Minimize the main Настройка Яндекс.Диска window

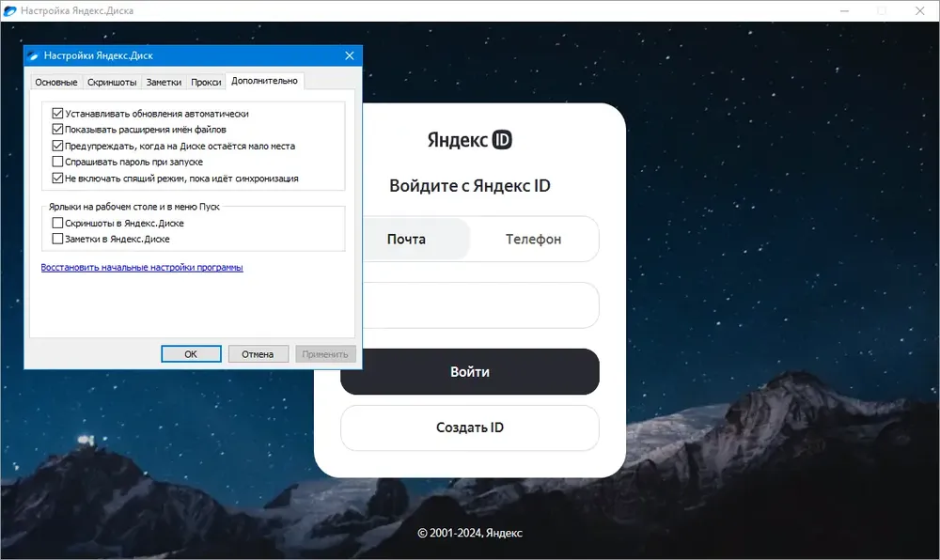tap(845, 10)
